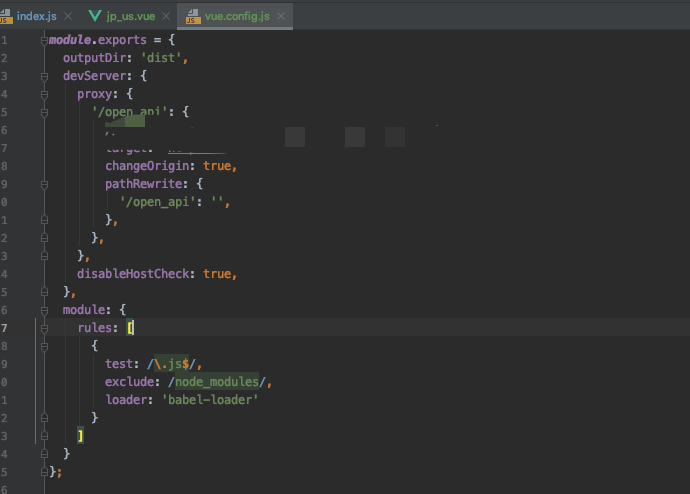Select the vue.config.js tab

(237, 16)
